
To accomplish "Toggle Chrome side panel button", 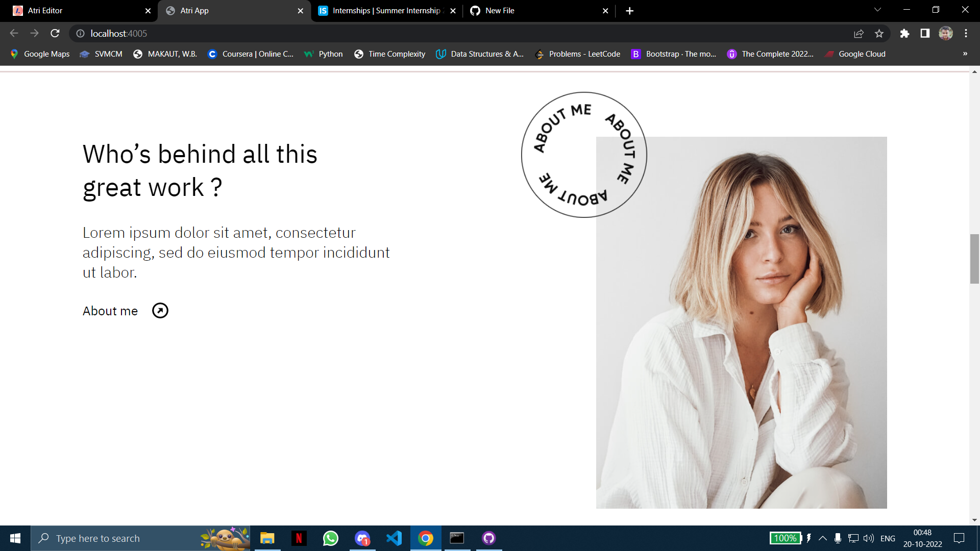I will click(925, 34).
